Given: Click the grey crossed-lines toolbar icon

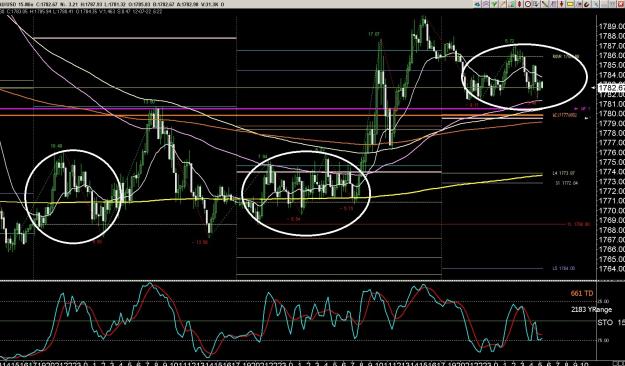Looking at the screenshot, I should tap(596, 4).
